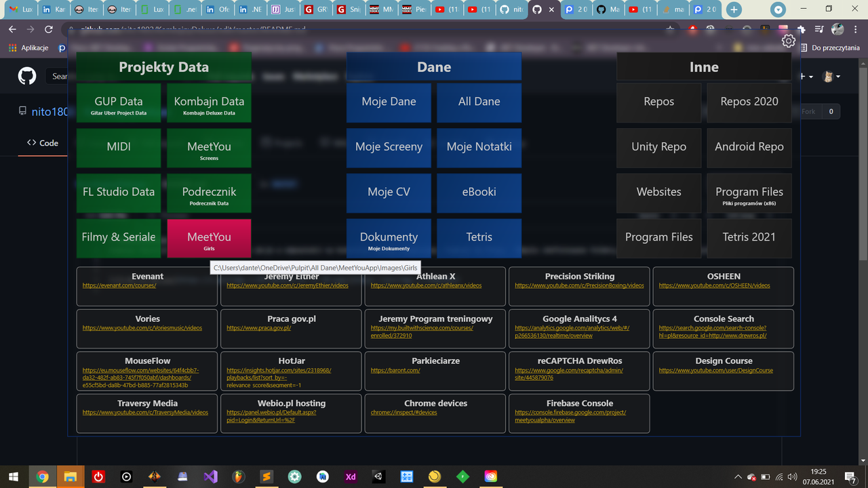
Task: Open the Moje Screeny tile
Action: pyautogui.click(x=389, y=148)
